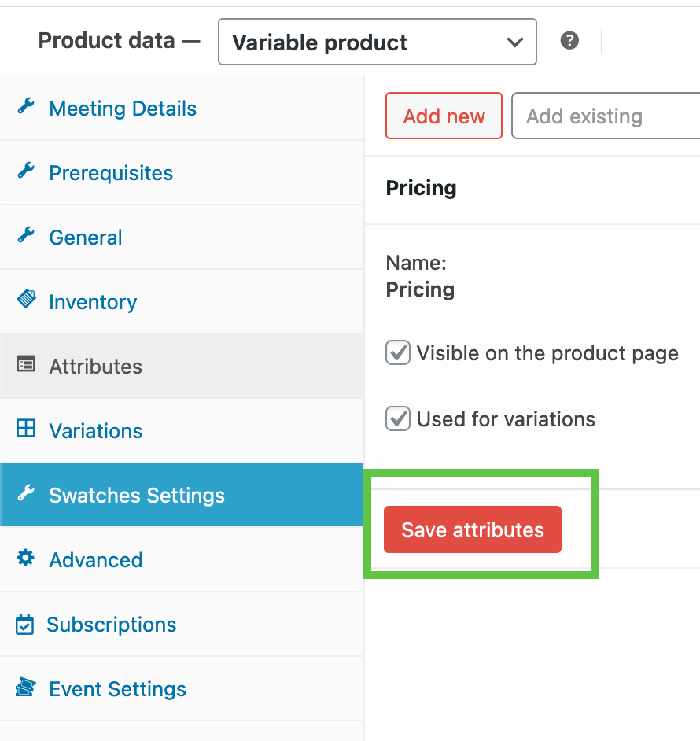Click the Add new button

pos(444,116)
